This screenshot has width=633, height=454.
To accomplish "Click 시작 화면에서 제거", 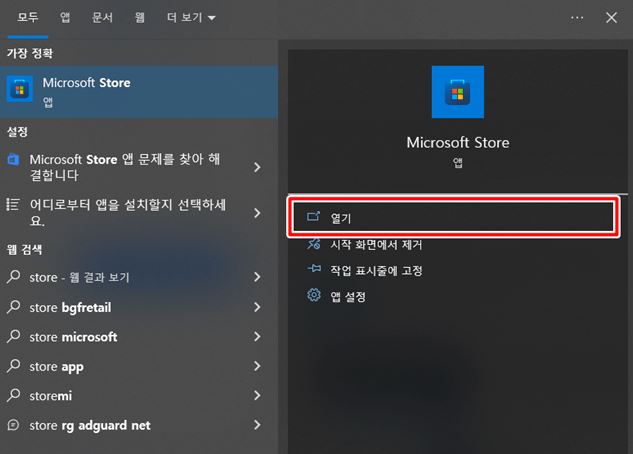I will click(376, 245).
